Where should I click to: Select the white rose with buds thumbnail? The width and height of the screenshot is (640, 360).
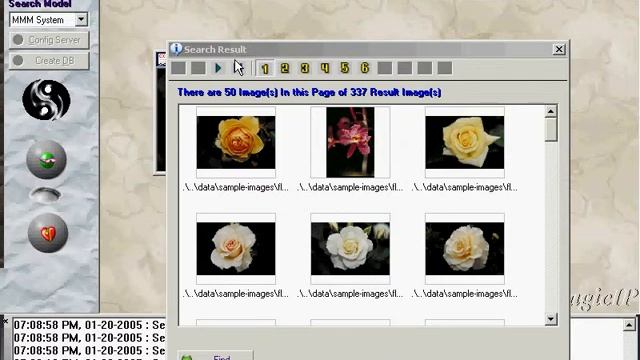tap(350, 249)
